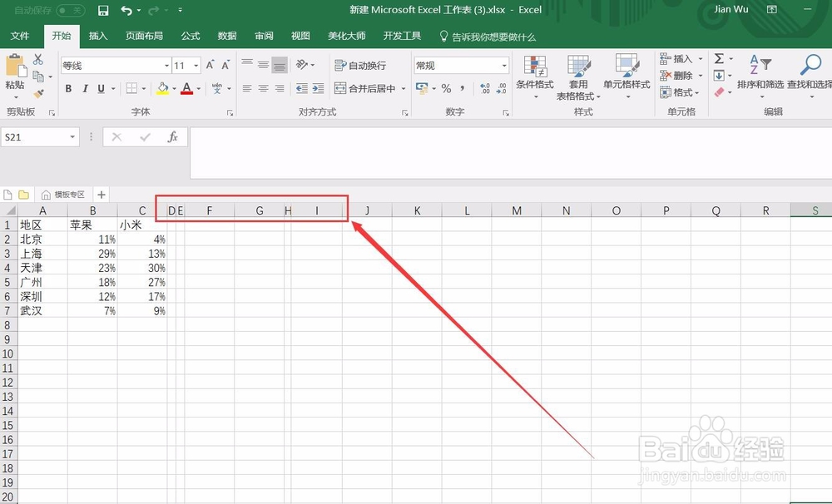Apply red font color A
This screenshot has width=832, height=504.
coord(186,89)
